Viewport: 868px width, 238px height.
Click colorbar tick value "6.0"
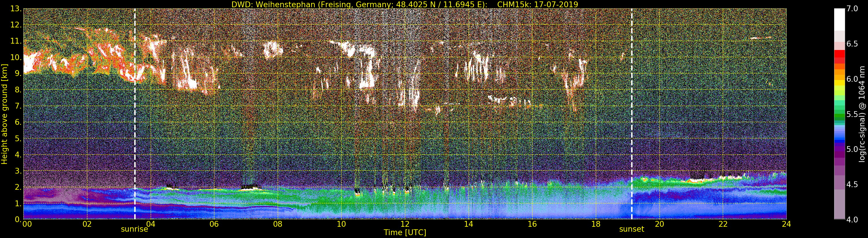pyautogui.click(x=852, y=79)
